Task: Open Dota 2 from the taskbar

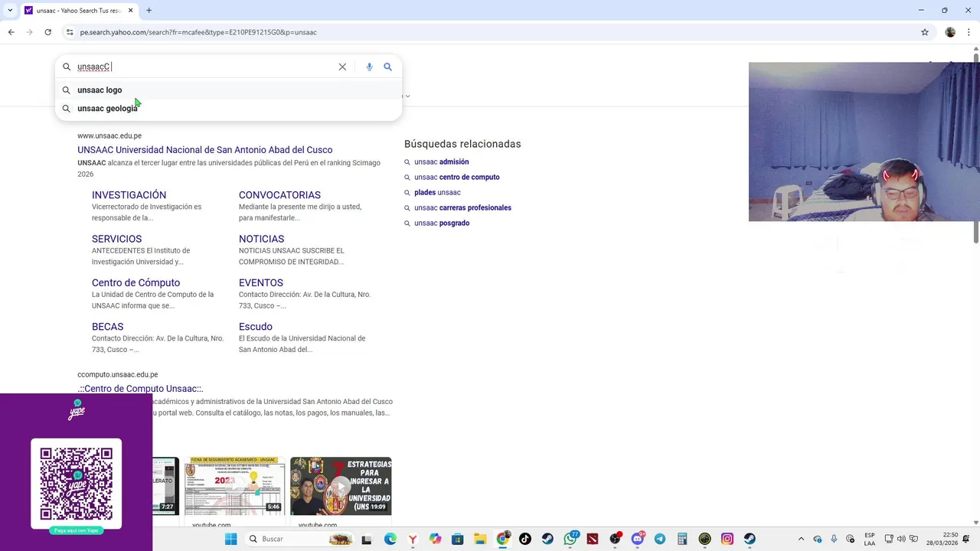Action: [593, 539]
